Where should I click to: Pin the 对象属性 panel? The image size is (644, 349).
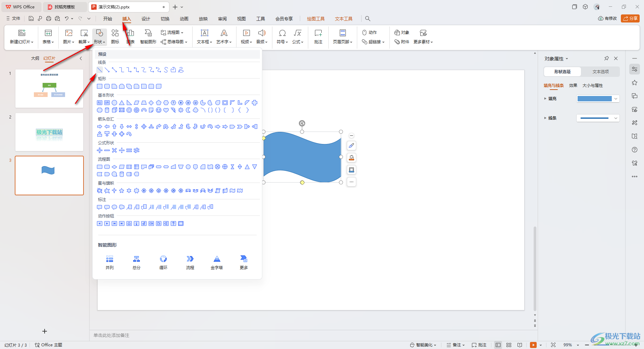[x=606, y=58]
